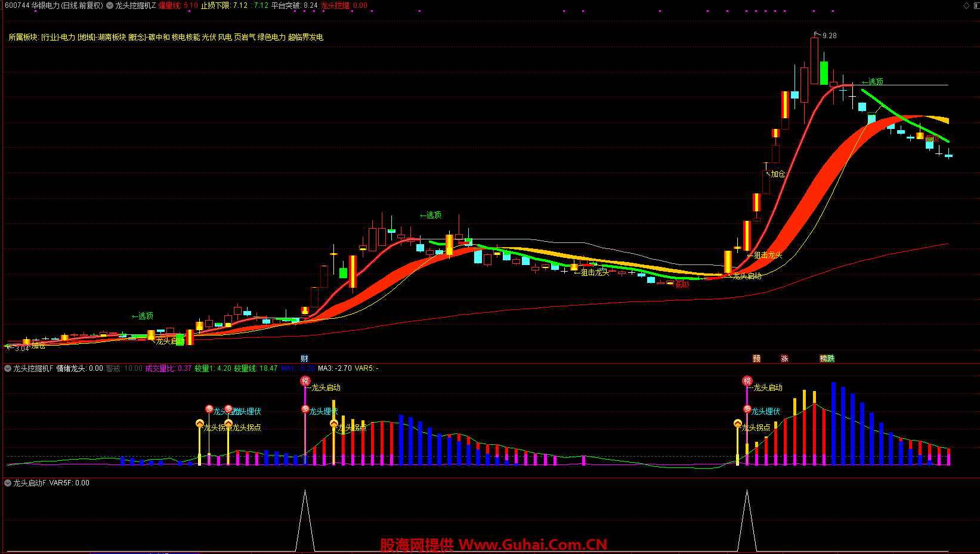Click the 成交量比 0.37 value
This screenshot has width=980, height=554.
169,368
